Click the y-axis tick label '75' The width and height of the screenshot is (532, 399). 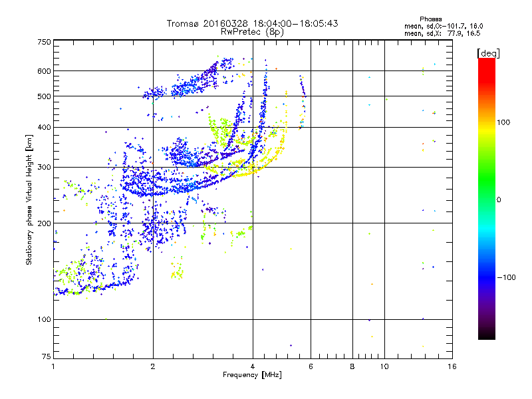47,356
